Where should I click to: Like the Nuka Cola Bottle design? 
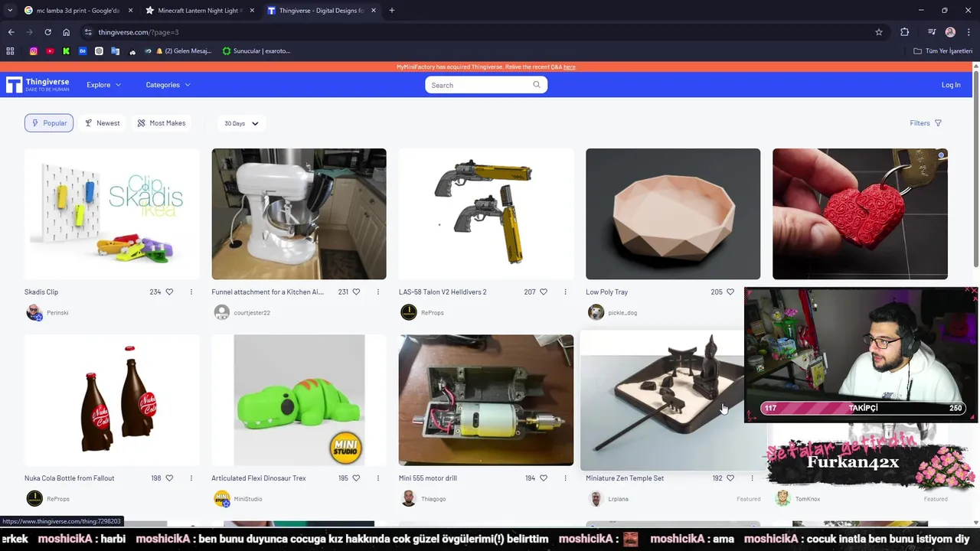coord(169,478)
